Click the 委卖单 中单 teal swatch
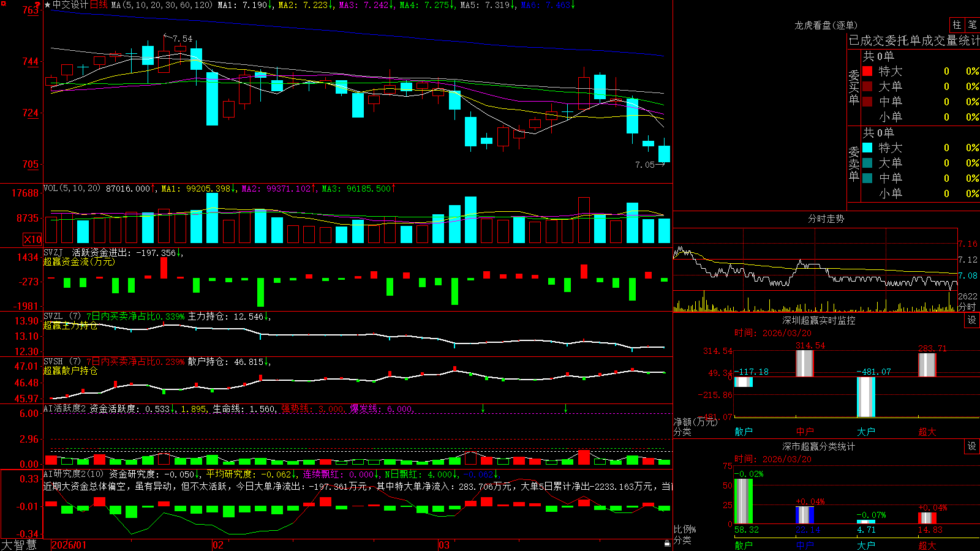 (x=867, y=178)
